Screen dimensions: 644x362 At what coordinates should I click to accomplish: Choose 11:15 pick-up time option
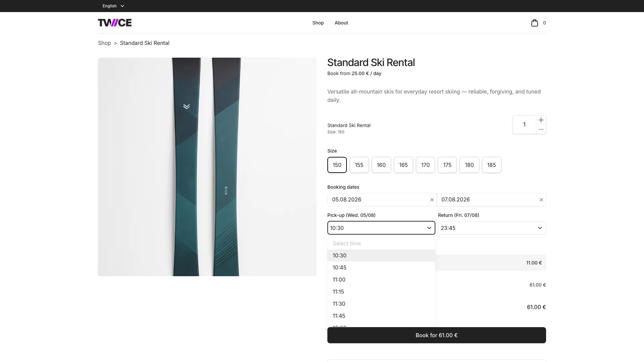pyautogui.click(x=381, y=292)
